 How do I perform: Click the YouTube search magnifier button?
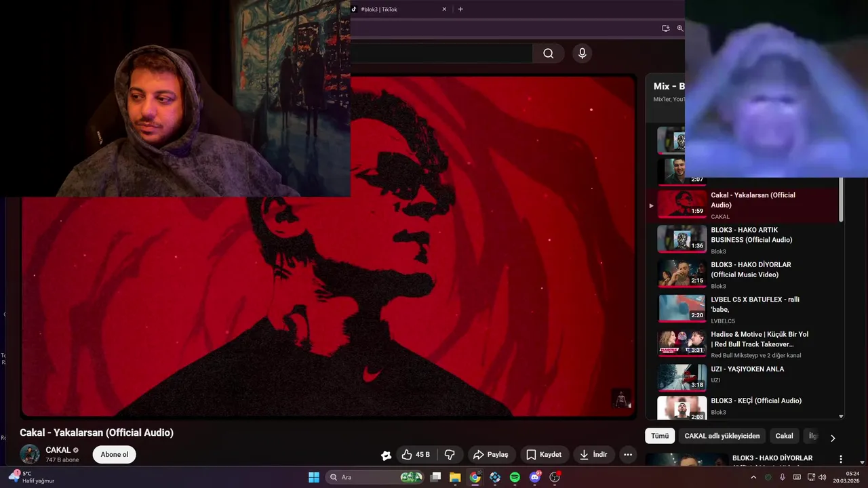click(x=549, y=54)
